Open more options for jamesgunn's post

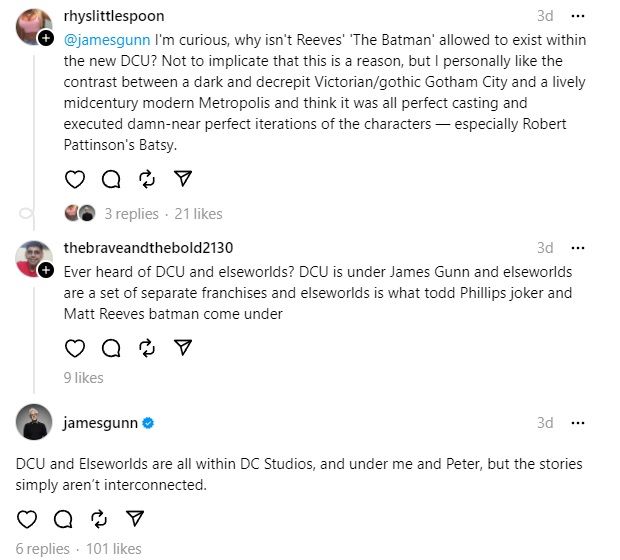click(x=577, y=422)
